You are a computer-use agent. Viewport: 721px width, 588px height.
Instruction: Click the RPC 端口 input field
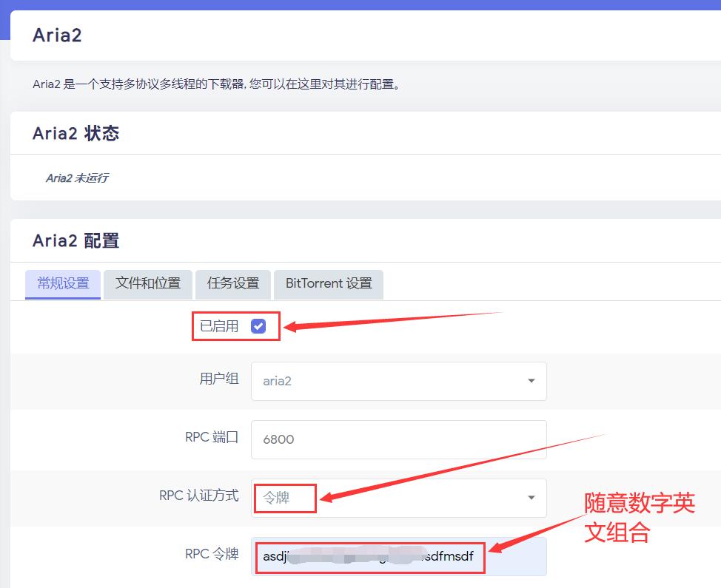(399, 439)
